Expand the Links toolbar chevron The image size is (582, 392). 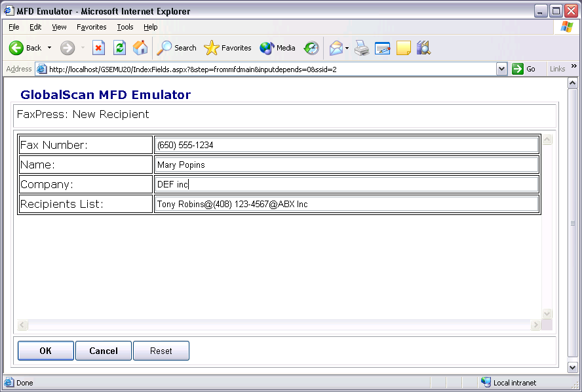click(574, 66)
